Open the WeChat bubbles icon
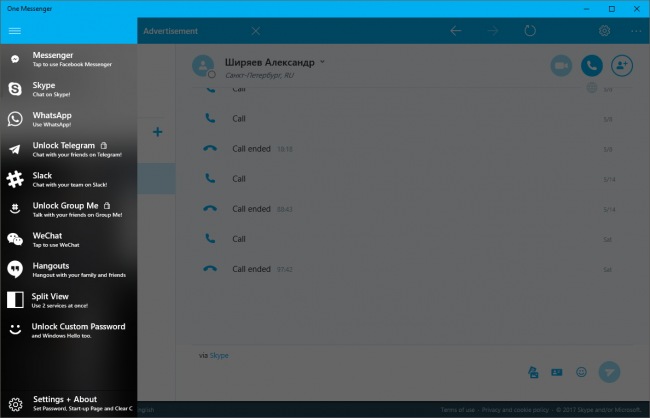Image resolution: width=650 pixels, height=418 pixels. [x=15, y=239]
